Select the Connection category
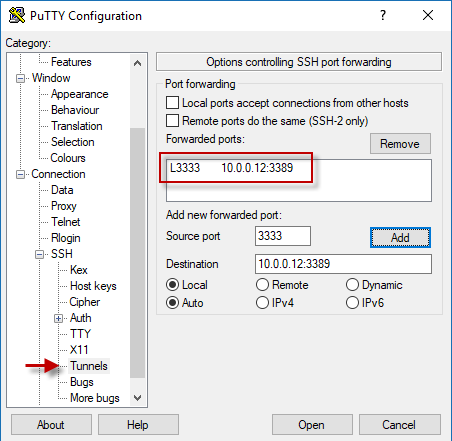 point(58,174)
